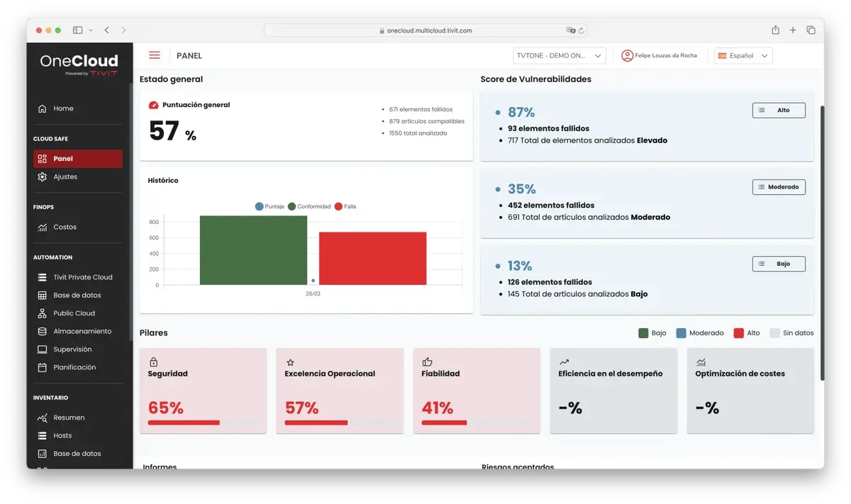Click the Costos chart icon
The height and width of the screenshot is (504, 851).
42,227
